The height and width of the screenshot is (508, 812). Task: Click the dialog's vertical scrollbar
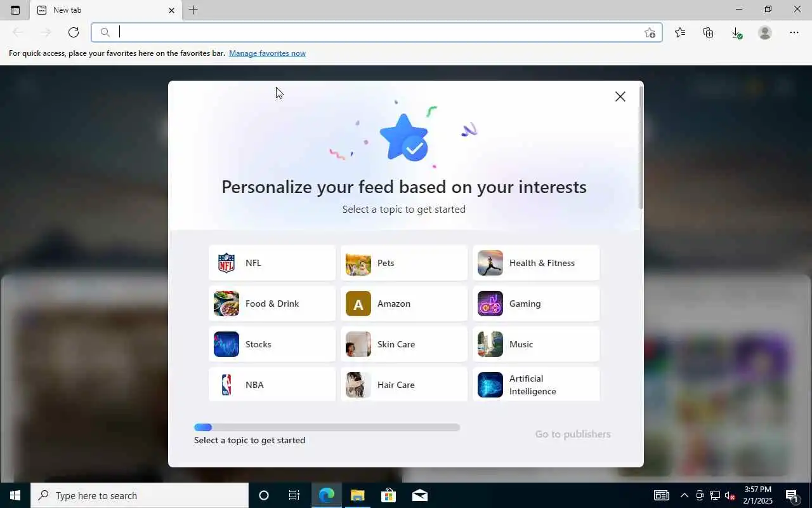pyautogui.click(x=641, y=147)
